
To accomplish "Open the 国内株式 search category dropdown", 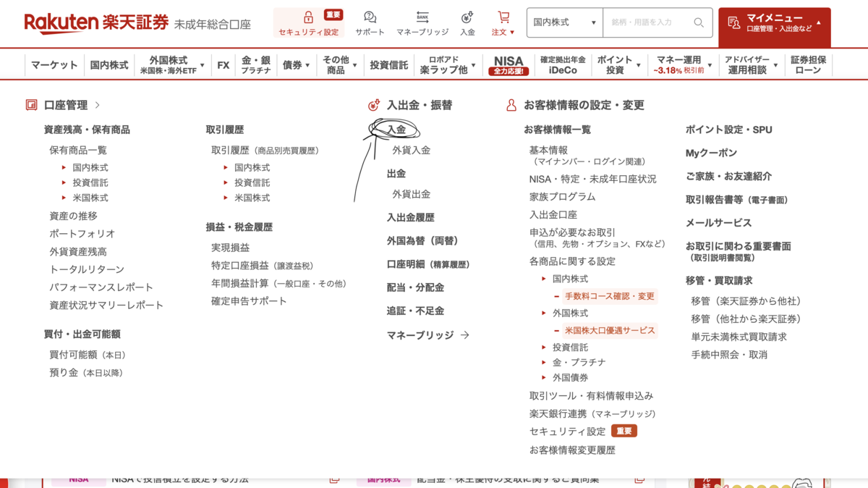I will click(565, 22).
